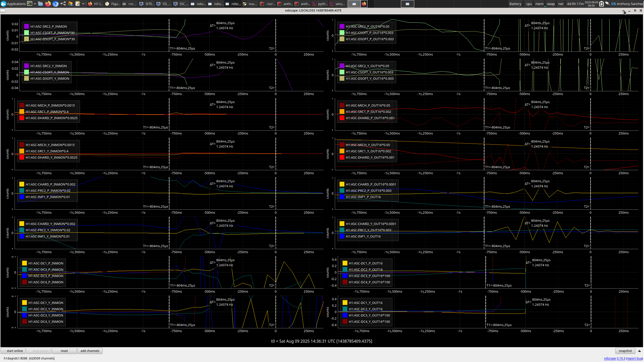Click the network connection tray icon
The width and height of the screenshot is (644, 362).
(x=607, y=4)
